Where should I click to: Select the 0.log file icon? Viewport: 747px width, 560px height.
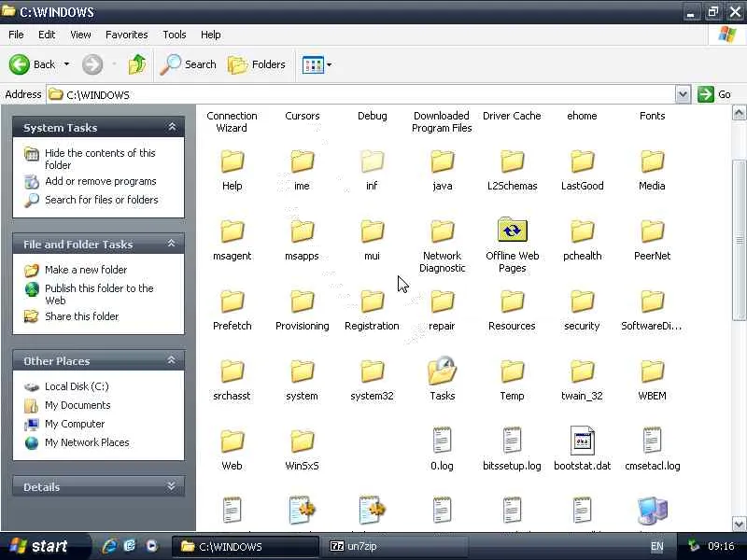coord(442,440)
